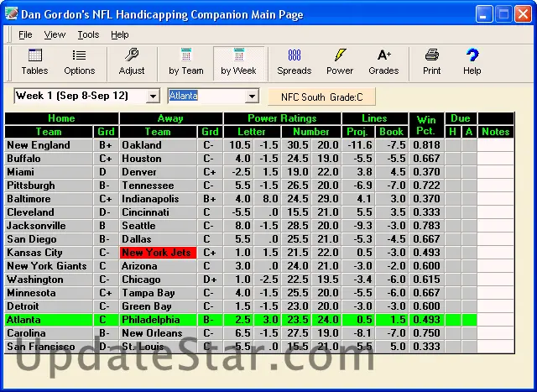
Task: Select the Philadelphia away team cell
Action: pyautogui.click(x=158, y=320)
